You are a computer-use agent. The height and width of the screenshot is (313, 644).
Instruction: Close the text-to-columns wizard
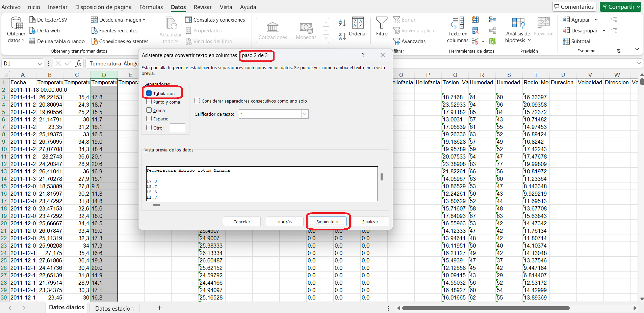click(383, 55)
